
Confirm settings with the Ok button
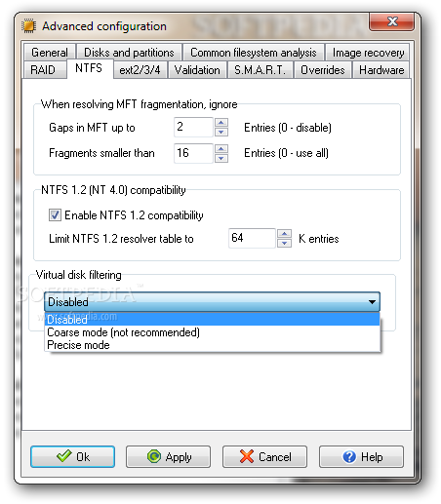73,456
